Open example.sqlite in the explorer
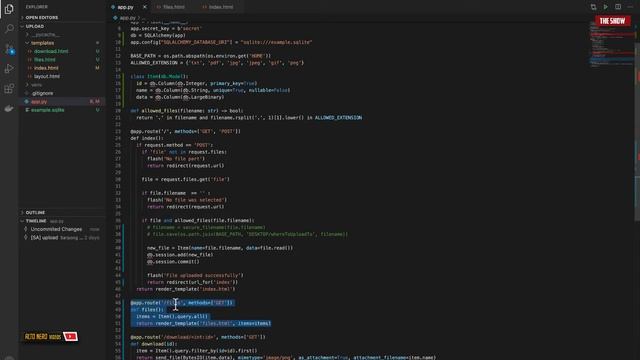Image resolution: width=640 pixels, height=360 pixels. tap(48, 110)
